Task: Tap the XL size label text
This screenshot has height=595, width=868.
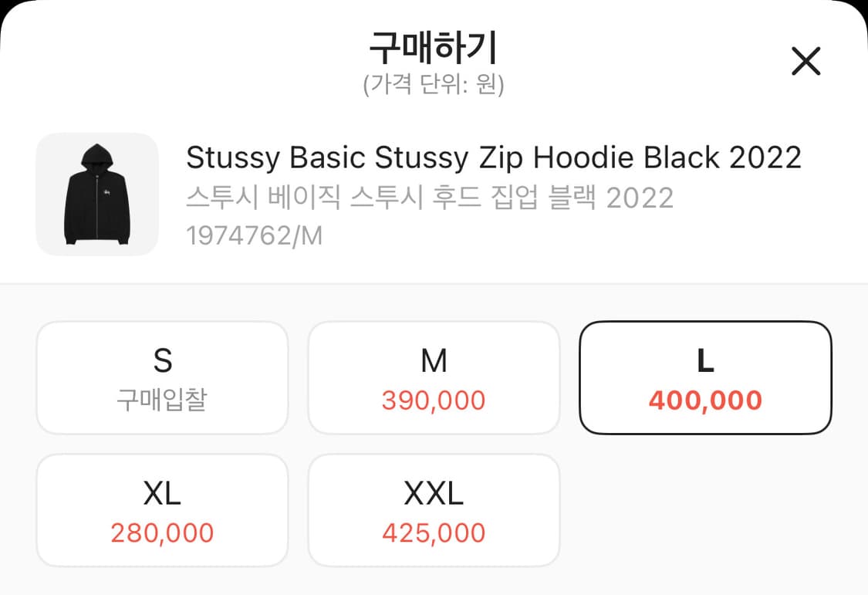Action: 162,493
